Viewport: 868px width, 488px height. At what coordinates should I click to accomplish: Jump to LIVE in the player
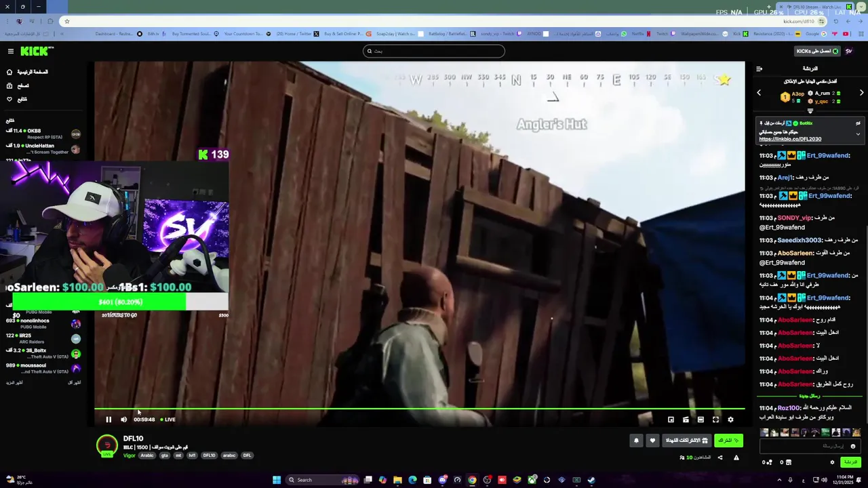click(x=168, y=420)
